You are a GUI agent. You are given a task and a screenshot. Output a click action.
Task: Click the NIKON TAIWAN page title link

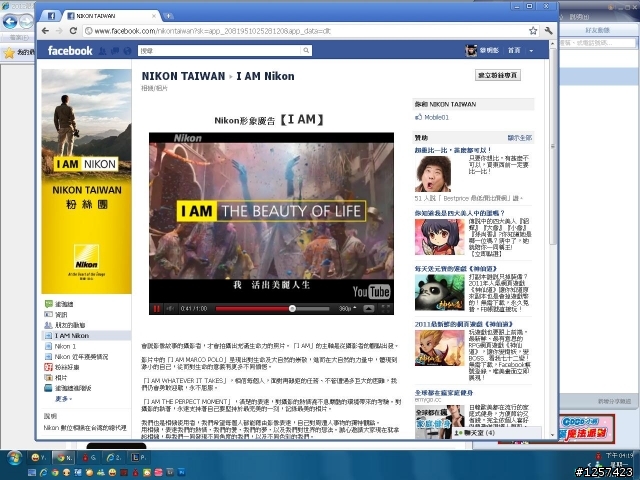(183, 76)
